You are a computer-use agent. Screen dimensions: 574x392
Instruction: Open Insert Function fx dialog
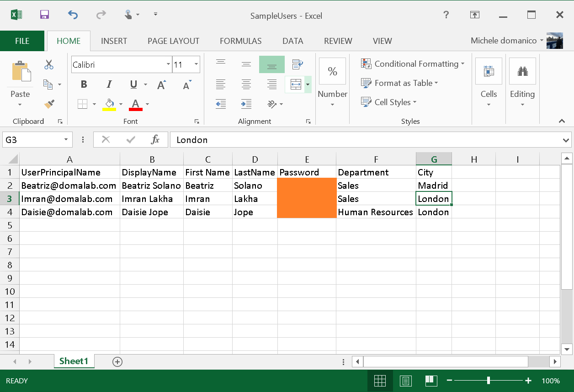(x=155, y=140)
